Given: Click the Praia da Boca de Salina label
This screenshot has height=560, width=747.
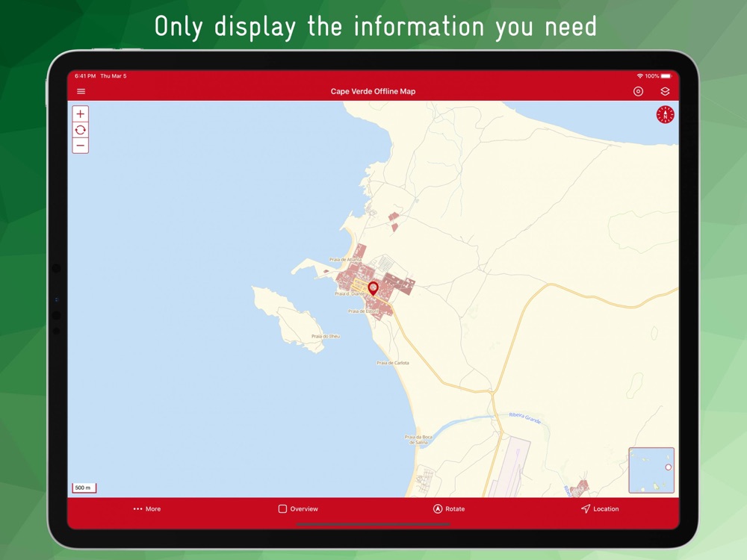Looking at the screenshot, I should (x=418, y=440).
